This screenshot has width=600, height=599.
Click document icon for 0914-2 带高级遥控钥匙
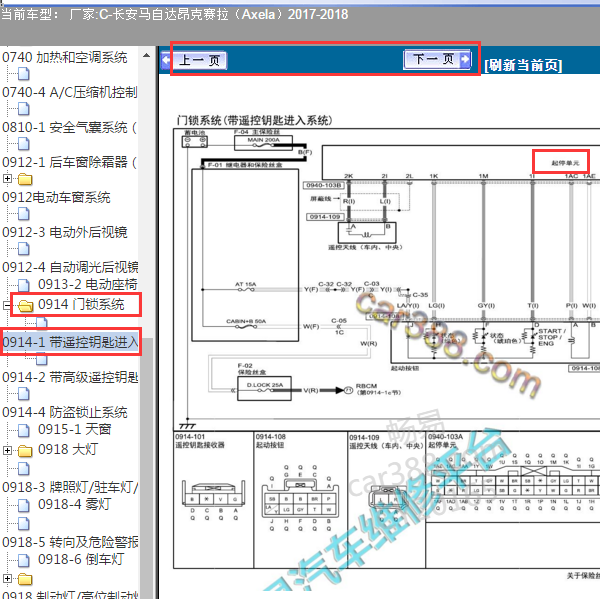click(x=41, y=359)
